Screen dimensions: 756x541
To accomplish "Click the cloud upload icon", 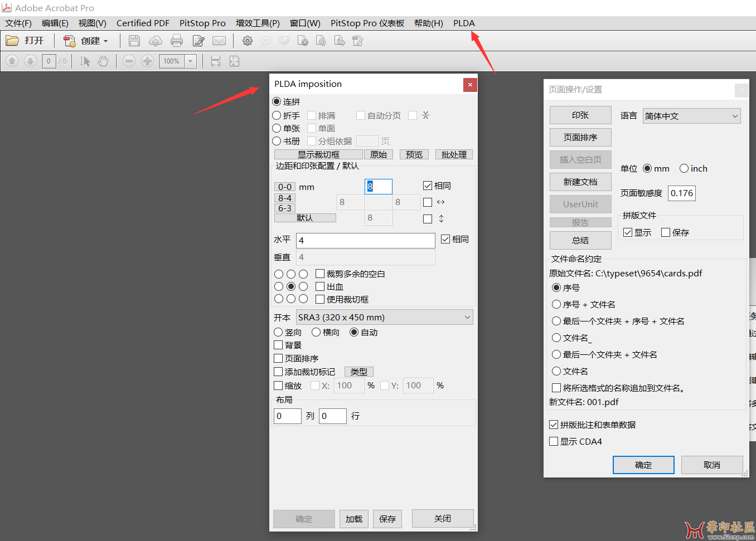I will tap(156, 41).
